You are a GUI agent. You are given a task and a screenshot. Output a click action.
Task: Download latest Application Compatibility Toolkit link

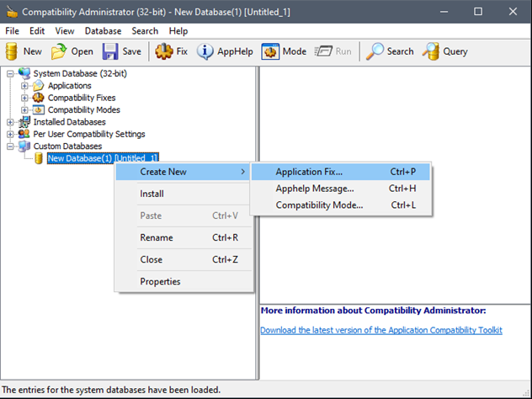380,330
